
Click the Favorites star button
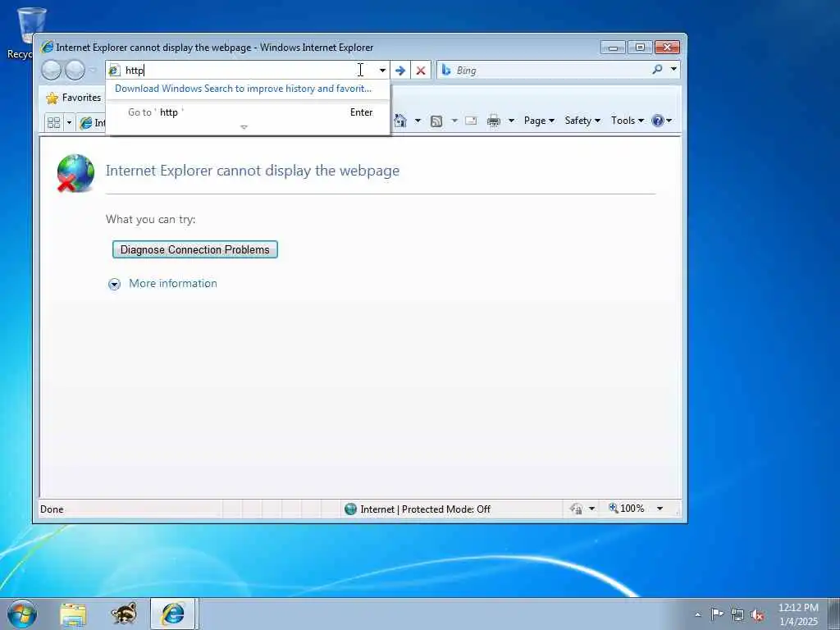click(x=74, y=98)
